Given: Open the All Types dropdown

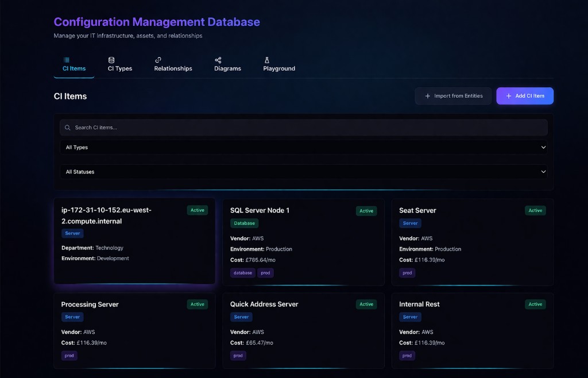Looking at the screenshot, I should (x=303, y=148).
